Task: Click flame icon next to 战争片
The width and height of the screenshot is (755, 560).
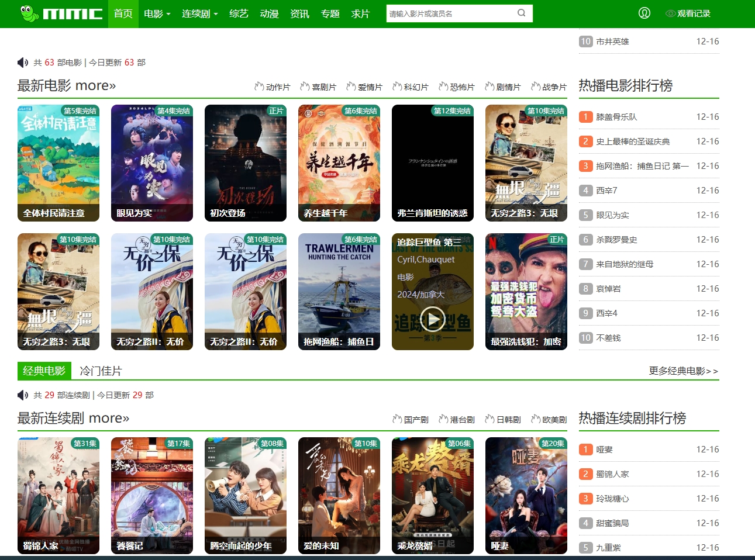Action: click(536, 87)
